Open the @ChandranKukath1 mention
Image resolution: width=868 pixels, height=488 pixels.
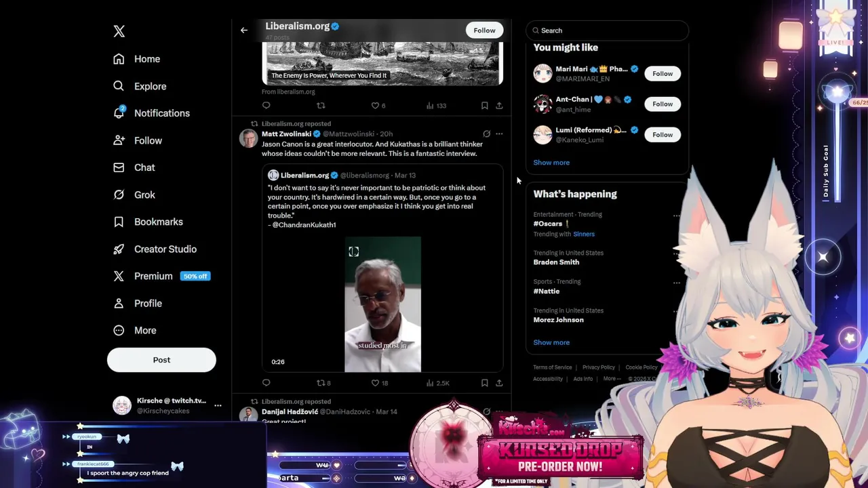[x=304, y=224]
